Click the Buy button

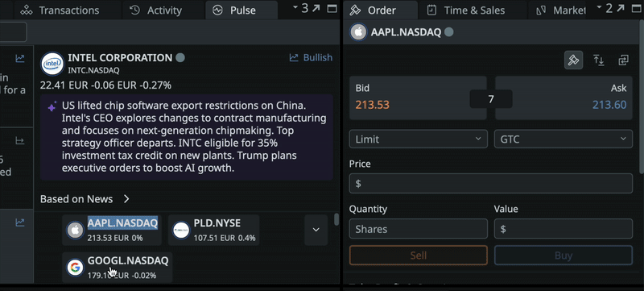[563, 256]
